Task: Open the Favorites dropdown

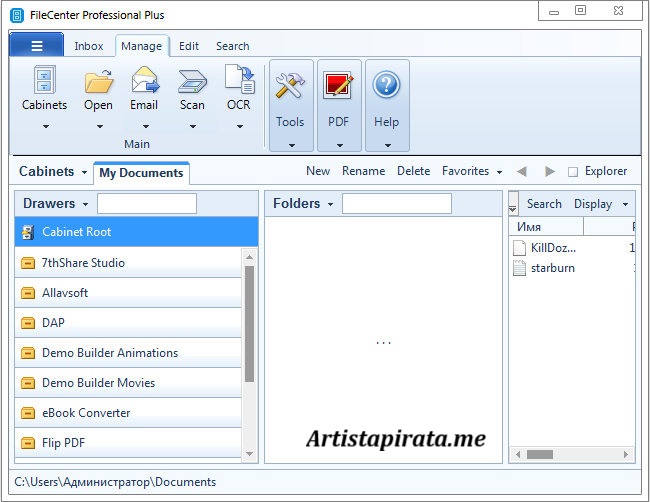Action: [472, 171]
